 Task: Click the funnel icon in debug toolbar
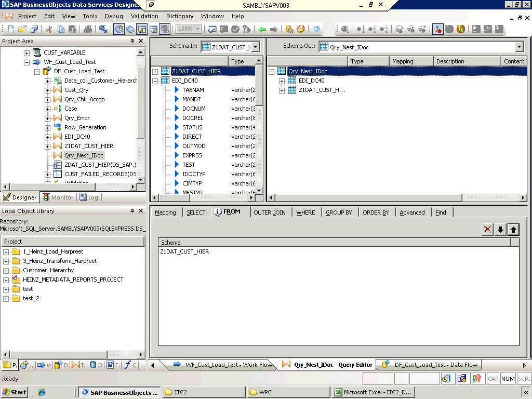pyautogui.click(x=460, y=29)
